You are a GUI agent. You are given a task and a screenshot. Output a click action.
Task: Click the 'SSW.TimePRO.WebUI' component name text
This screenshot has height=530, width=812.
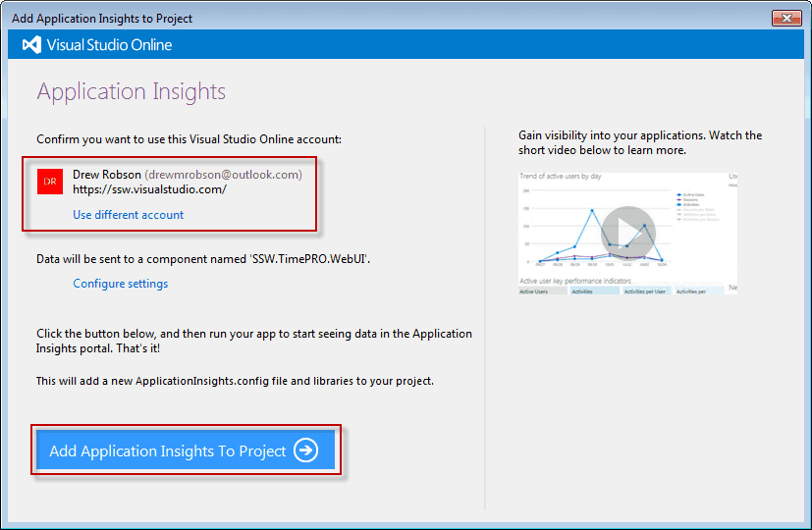[x=309, y=259]
